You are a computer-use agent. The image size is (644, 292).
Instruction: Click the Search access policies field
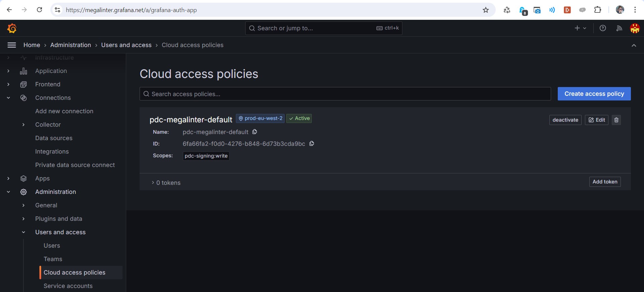tap(345, 94)
